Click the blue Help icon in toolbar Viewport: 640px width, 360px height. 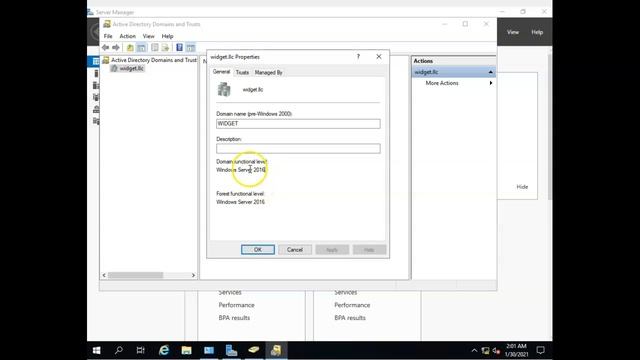(x=179, y=48)
